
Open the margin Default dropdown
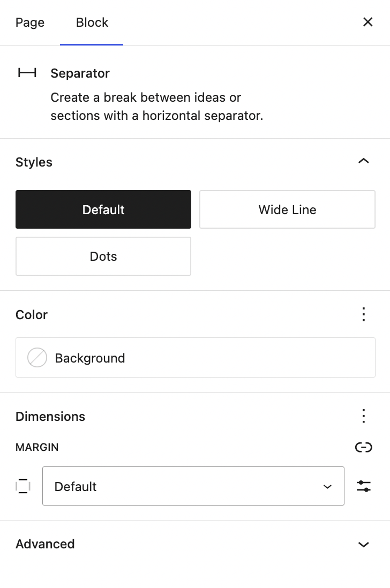pos(193,486)
